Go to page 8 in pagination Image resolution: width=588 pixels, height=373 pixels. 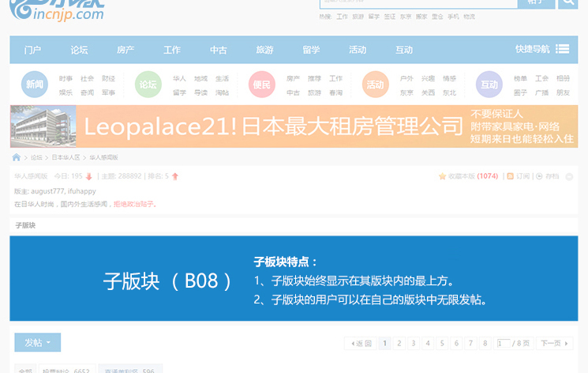click(x=485, y=343)
